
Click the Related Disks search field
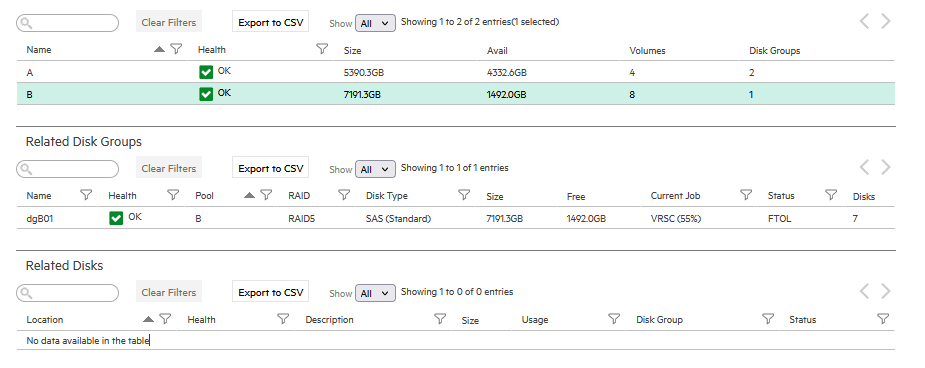tap(67, 293)
